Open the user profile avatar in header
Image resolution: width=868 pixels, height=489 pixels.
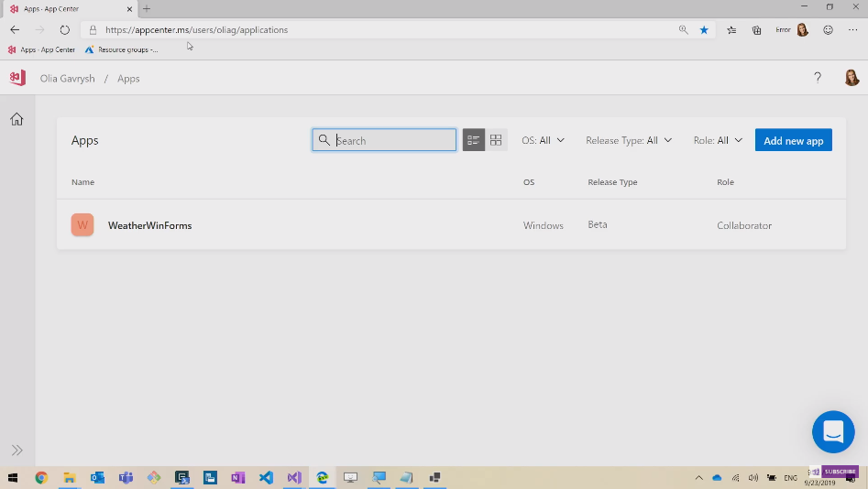tap(852, 78)
